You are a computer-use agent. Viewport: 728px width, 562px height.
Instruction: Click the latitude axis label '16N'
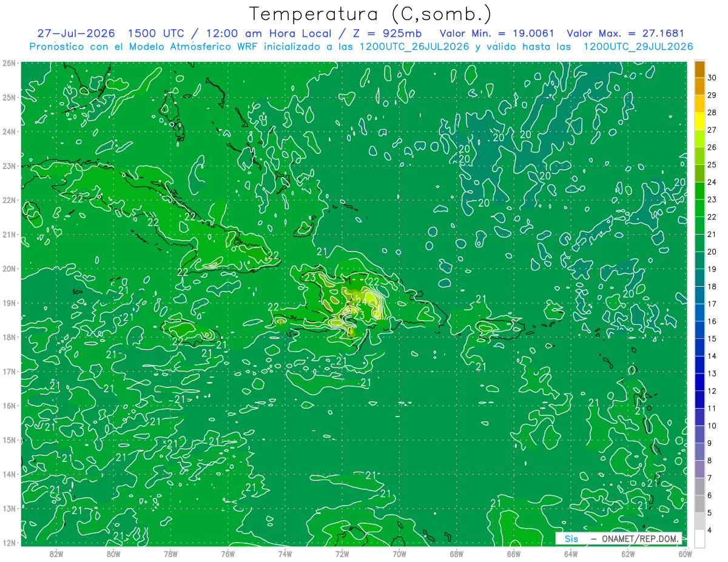coord(8,406)
